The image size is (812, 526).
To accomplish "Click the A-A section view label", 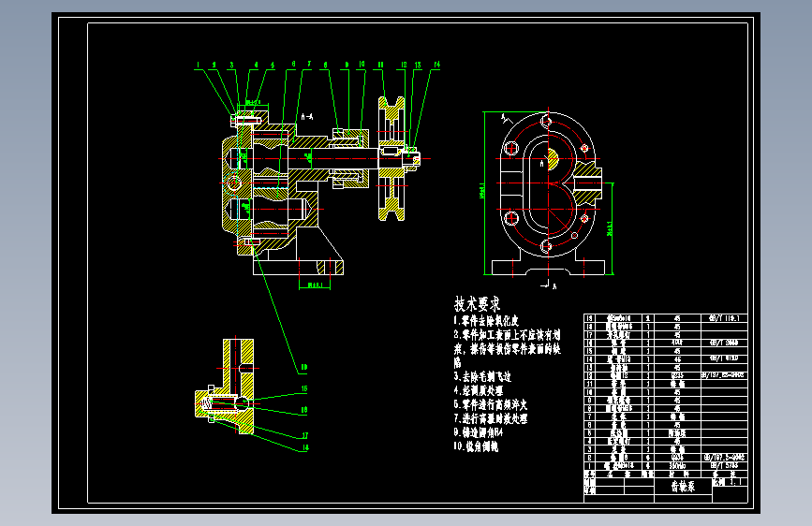I will tap(307, 117).
